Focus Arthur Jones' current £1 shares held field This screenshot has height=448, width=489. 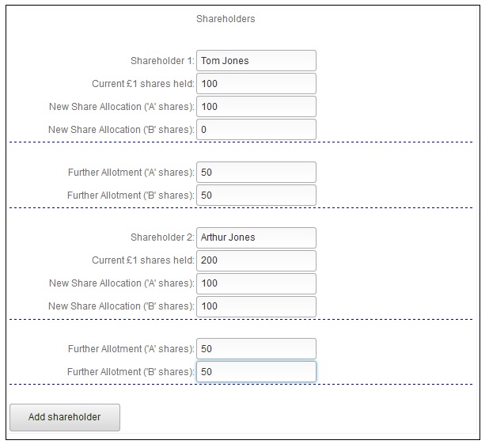(x=256, y=260)
